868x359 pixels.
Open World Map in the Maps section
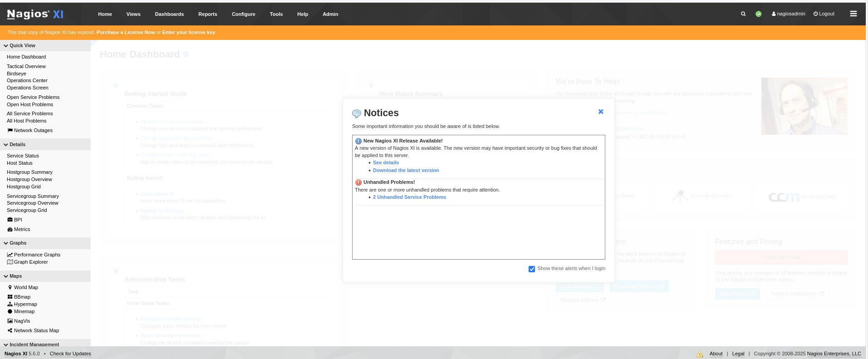26,287
